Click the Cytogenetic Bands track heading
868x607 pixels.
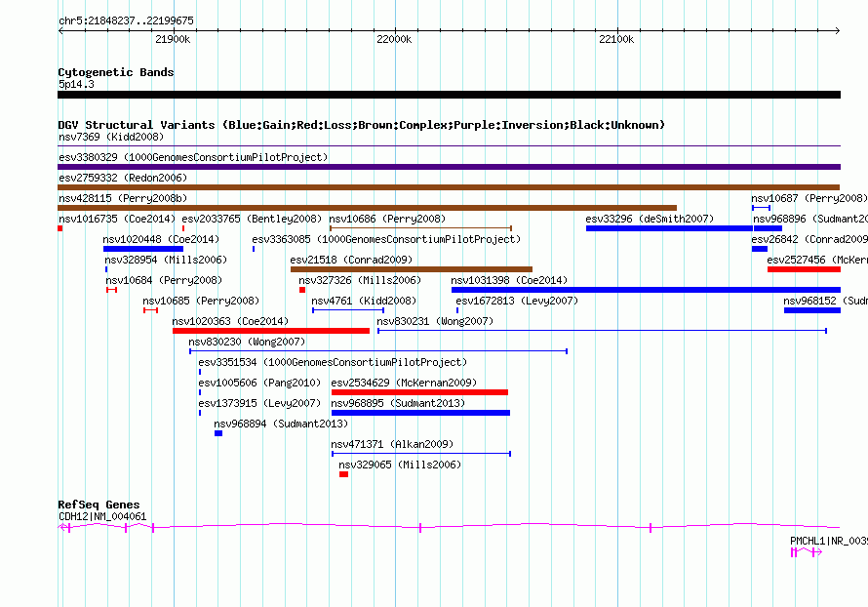click(x=116, y=72)
